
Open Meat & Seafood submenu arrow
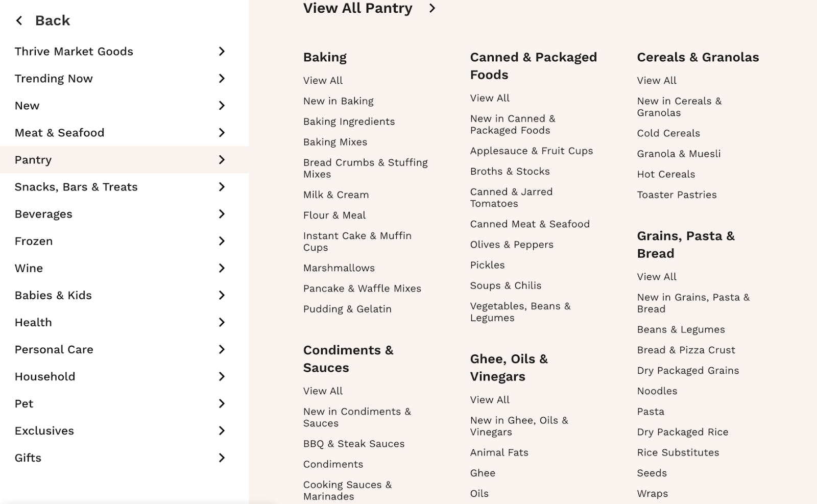222,133
